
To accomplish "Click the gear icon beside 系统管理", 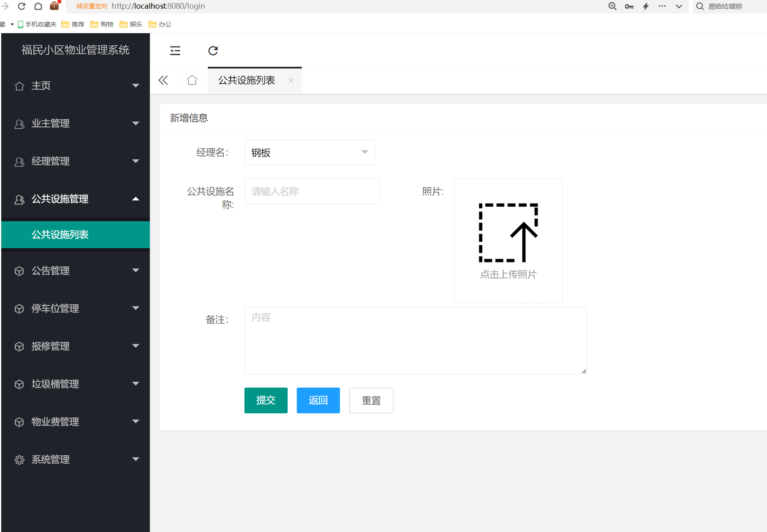I will (20, 460).
